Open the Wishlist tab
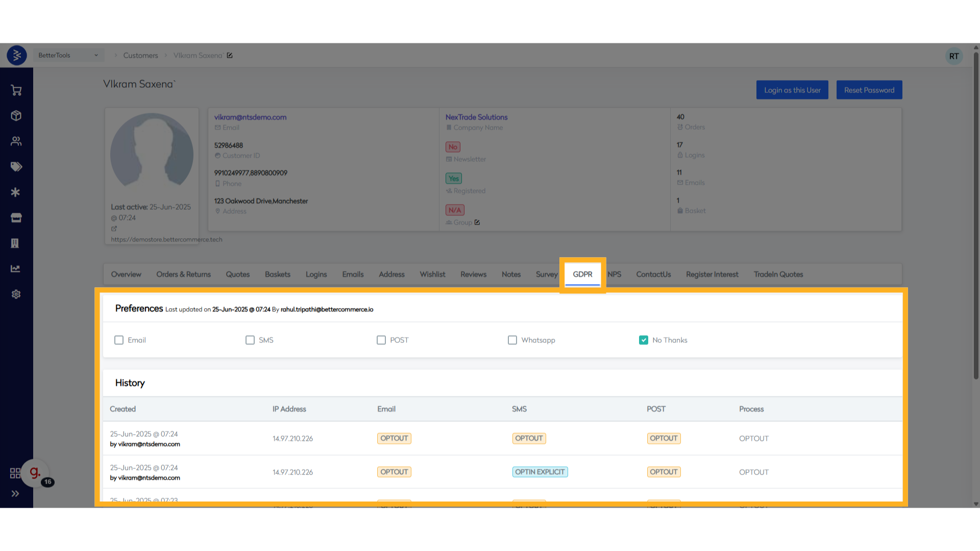Viewport: 980px width, 551px height. pyautogui.click(x=432, y=274)
